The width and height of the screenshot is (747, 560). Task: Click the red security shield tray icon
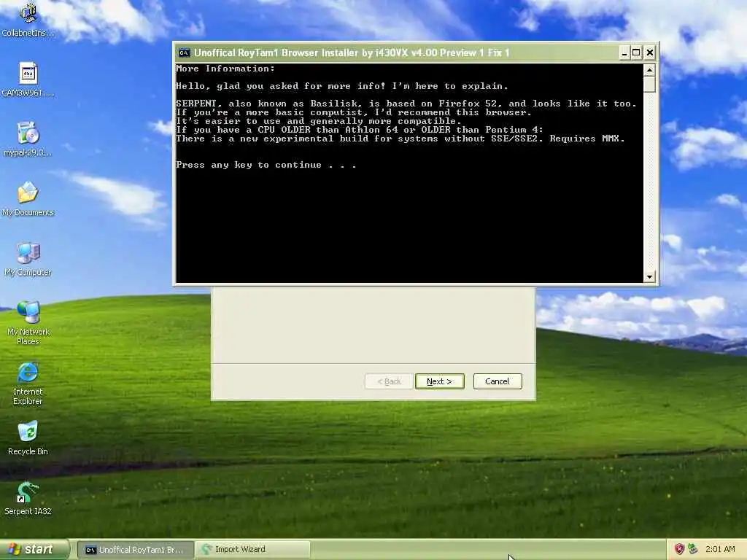(x=679, y=549)
